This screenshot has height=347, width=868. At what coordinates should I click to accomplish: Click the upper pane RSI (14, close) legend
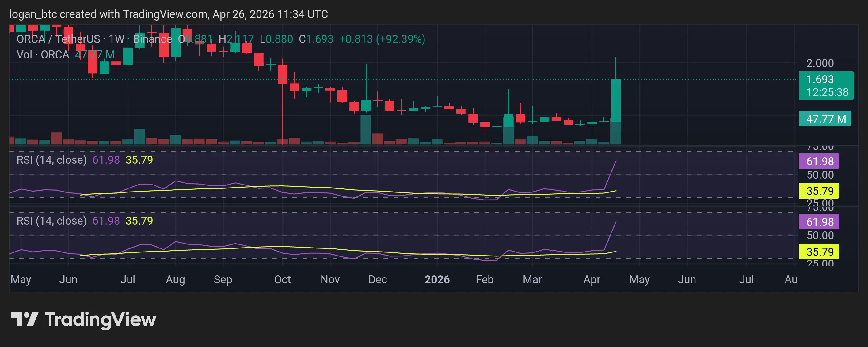(51, 160)
